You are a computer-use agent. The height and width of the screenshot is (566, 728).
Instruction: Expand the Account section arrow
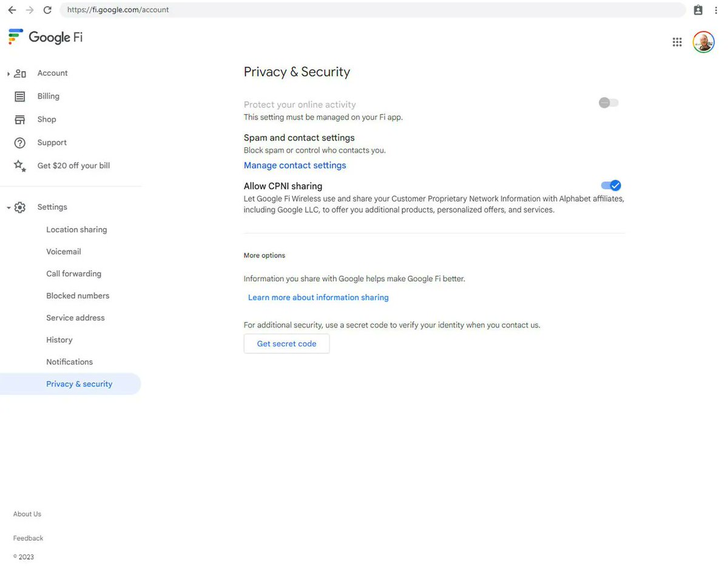pos(8,73)
